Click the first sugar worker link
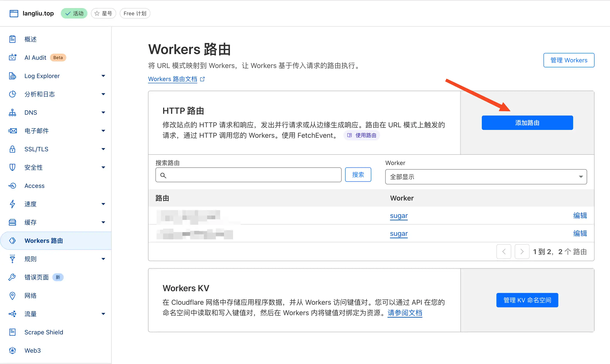The image size is (610, 364). click(399, 216)
